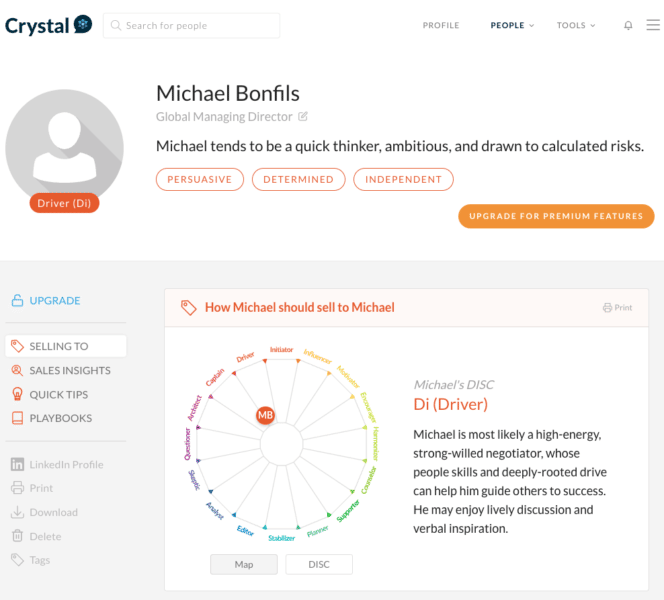
Task: Click the tag icon beside SELLING TO
Action: pyautogui.click(x=17, y=346)
